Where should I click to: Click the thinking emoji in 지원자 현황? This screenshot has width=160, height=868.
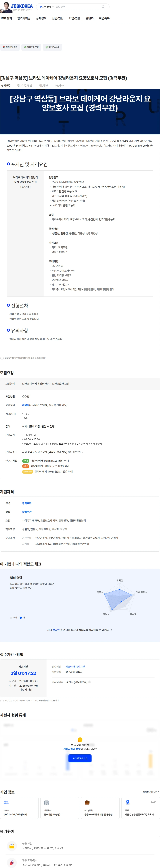pos(80,740)
